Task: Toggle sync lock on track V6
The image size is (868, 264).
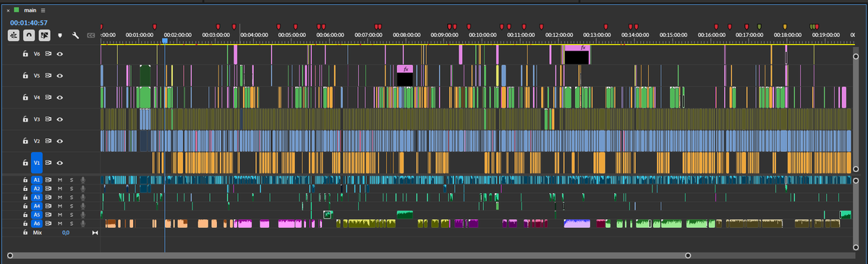Action: tap(49, 54)
